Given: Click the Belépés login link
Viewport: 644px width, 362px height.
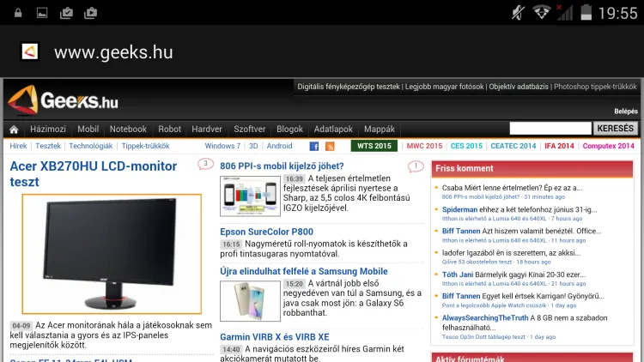Looking at the screenshot, I should pos(626,112).
